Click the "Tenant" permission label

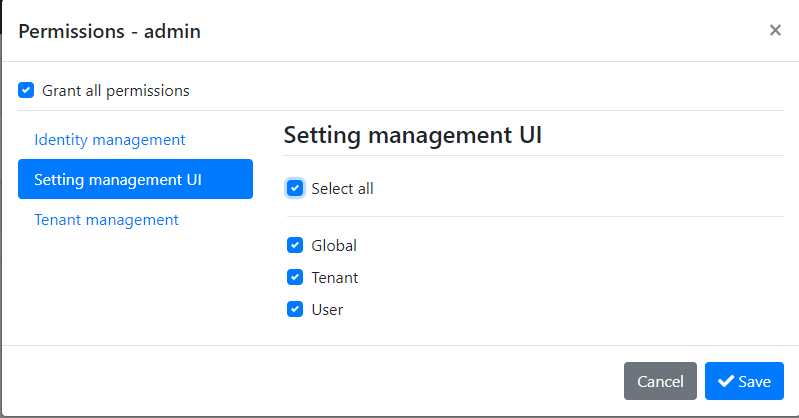pos(335,277)
